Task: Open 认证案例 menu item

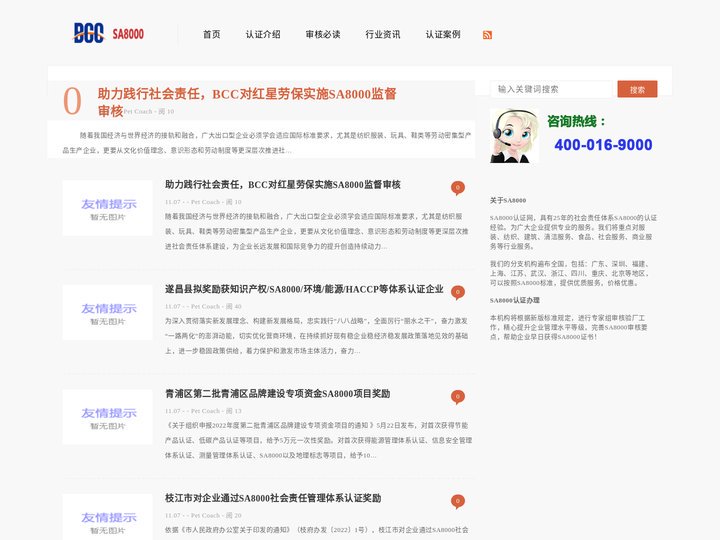Action: [443, 34]
